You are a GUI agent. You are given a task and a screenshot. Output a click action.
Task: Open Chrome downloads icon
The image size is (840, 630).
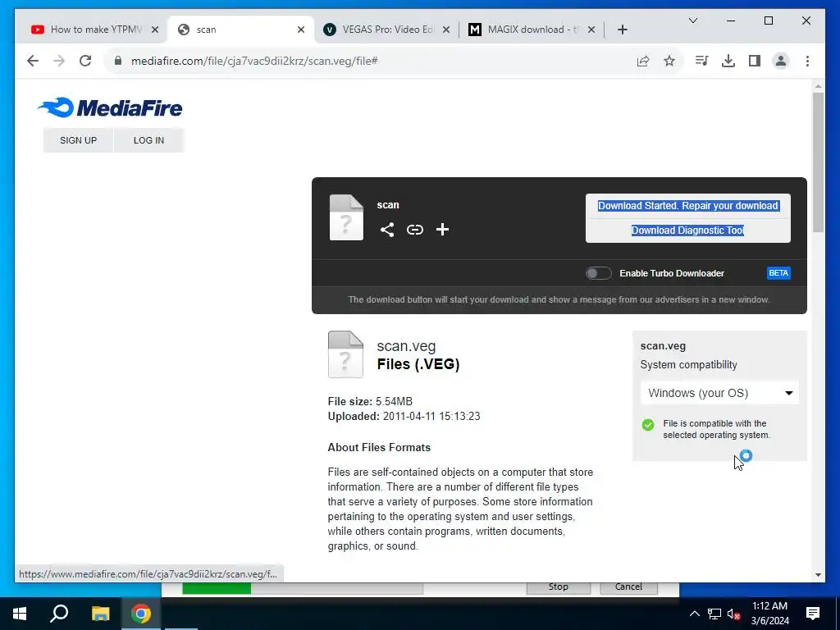pos(728,61)
